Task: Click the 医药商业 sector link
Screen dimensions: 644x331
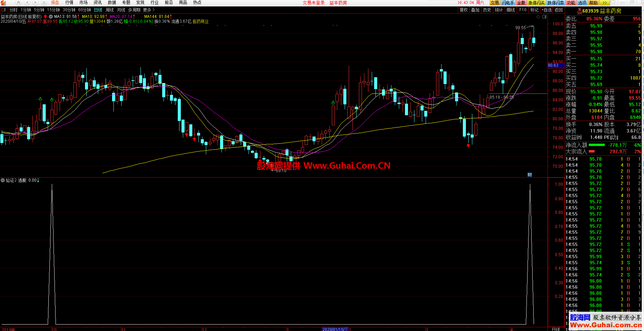Action: click(x=201, y=21)
